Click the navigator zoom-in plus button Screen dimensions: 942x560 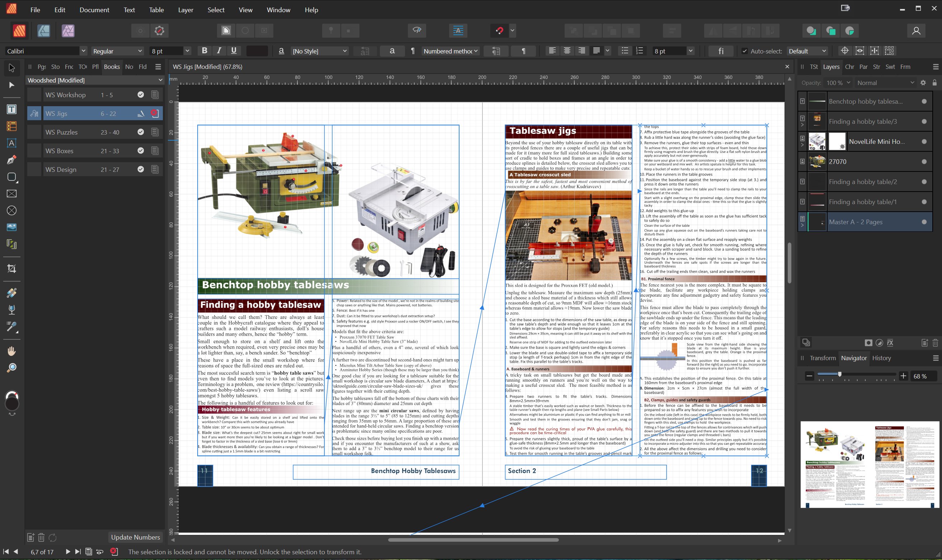904,376
